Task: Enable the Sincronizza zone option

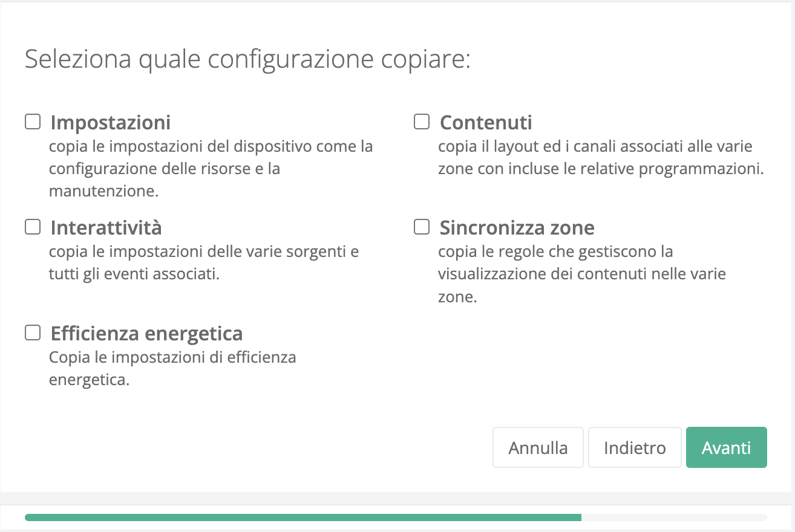Action: click(x=421, y=227)
